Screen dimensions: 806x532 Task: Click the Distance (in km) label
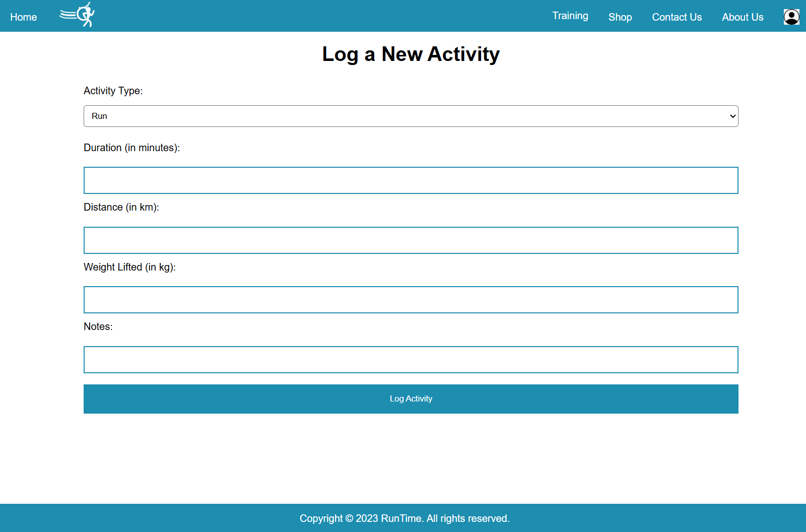(121, 207)
